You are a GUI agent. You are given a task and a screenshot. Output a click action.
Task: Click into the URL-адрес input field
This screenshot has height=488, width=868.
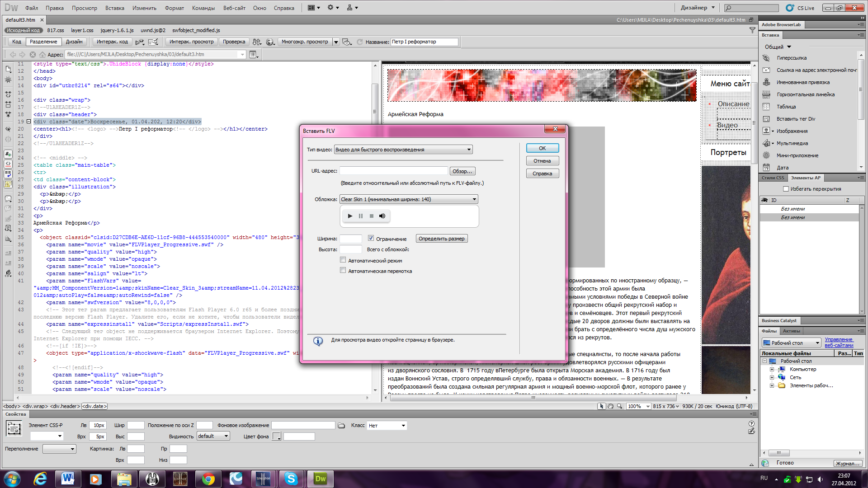(x=393, y=171)
